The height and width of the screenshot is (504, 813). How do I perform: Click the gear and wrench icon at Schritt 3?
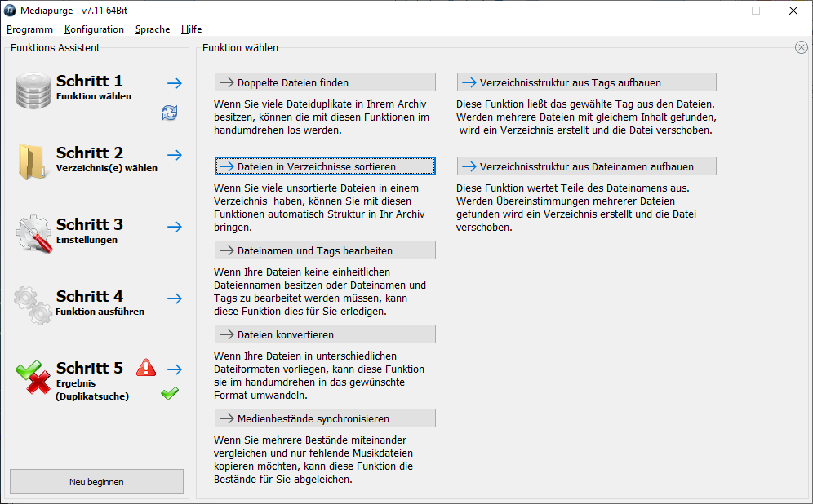pyautogui.click(x=33, y=233)
